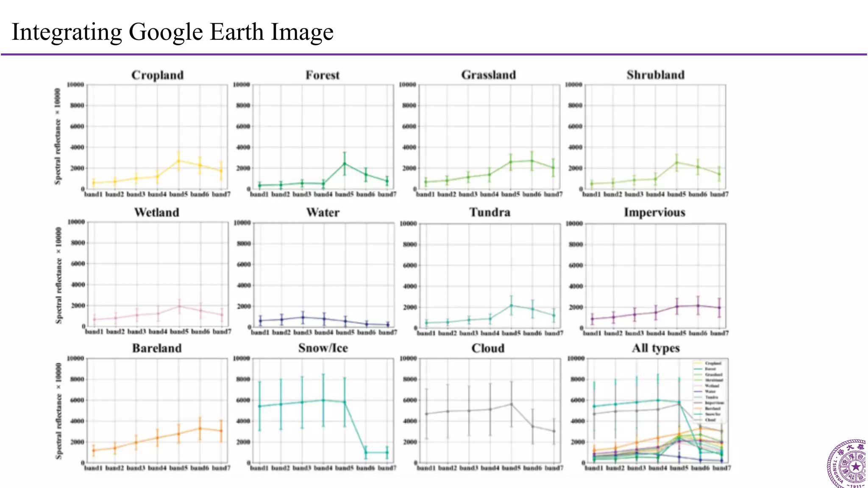Click the y-axis label of the Cropland row

click(x=57, y=136)
